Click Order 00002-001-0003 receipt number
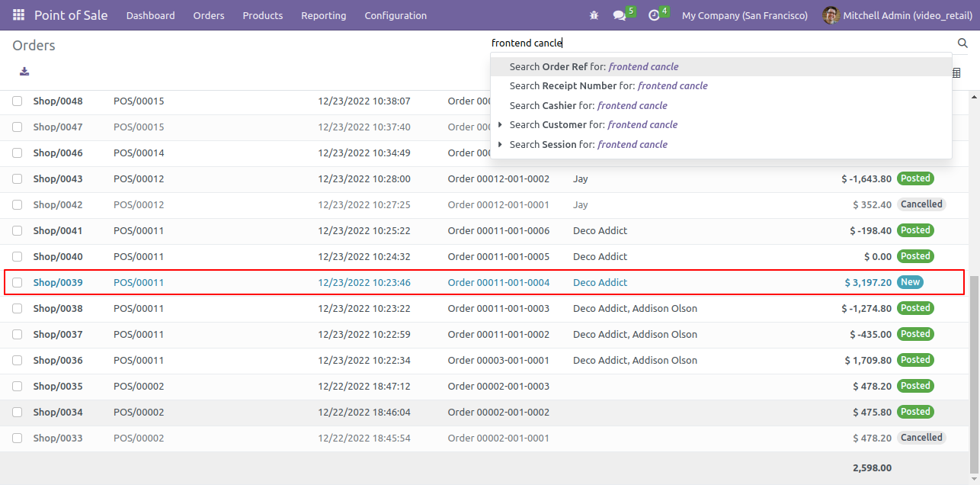The height and width of the screenshot is (485, 980). click(498, 387)
